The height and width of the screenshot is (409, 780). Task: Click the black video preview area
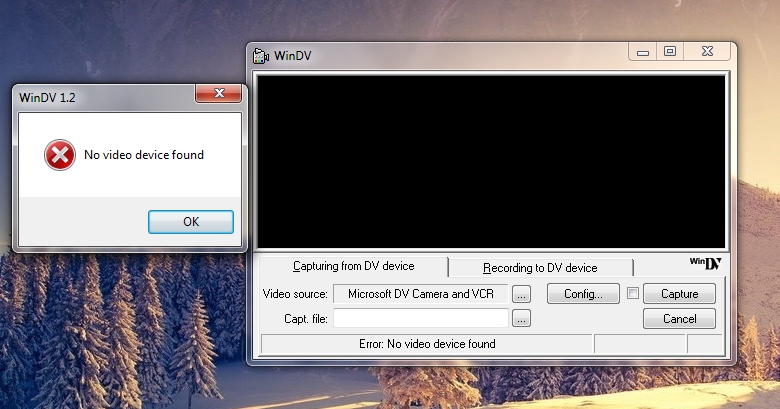[491, 161]
